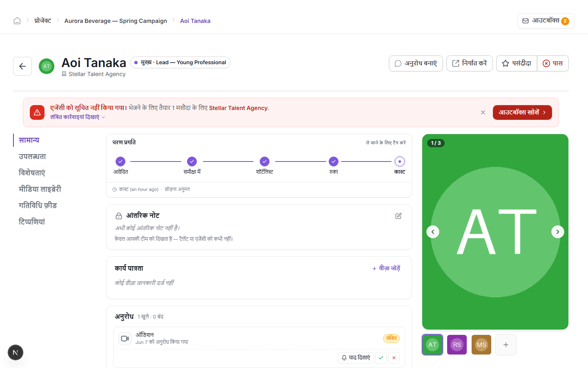Image resolution: width=588 pixels, height=368 pixels.
Task: Select the गतिविधि फ़ीड sidebar tab
Action: tap(38, 206)
